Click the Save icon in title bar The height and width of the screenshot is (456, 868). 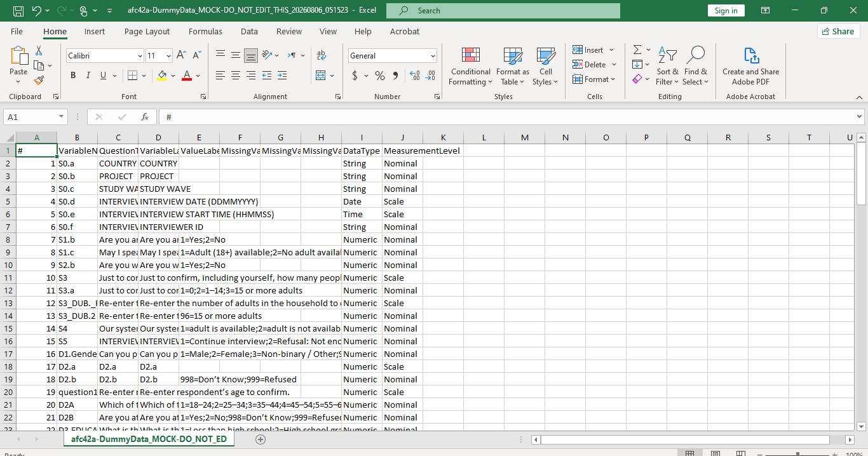[x=18, y=11]
